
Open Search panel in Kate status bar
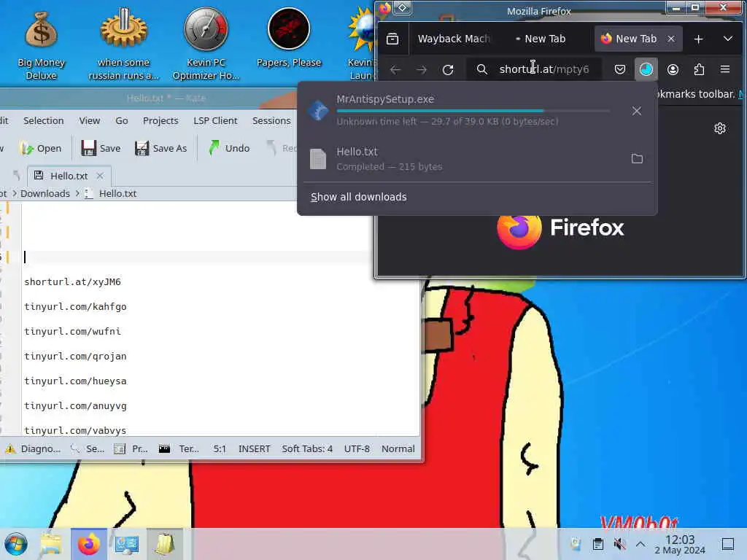coord(88,448)
